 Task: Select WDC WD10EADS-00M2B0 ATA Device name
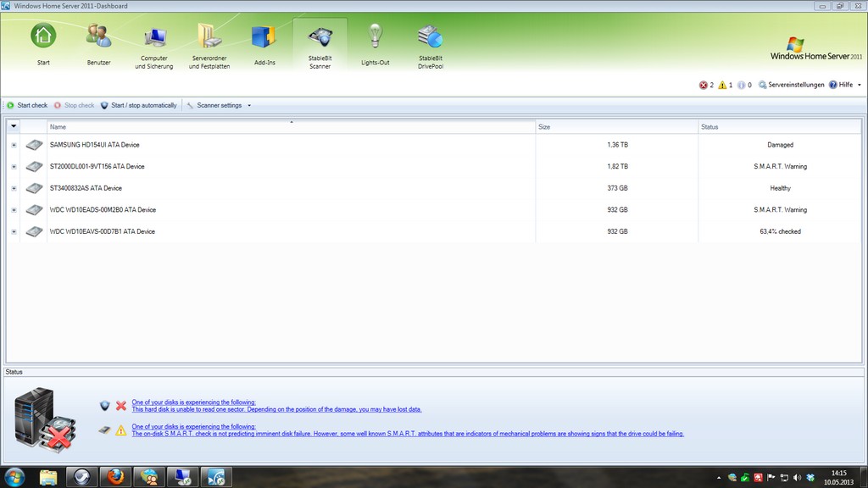pos(103,210)
